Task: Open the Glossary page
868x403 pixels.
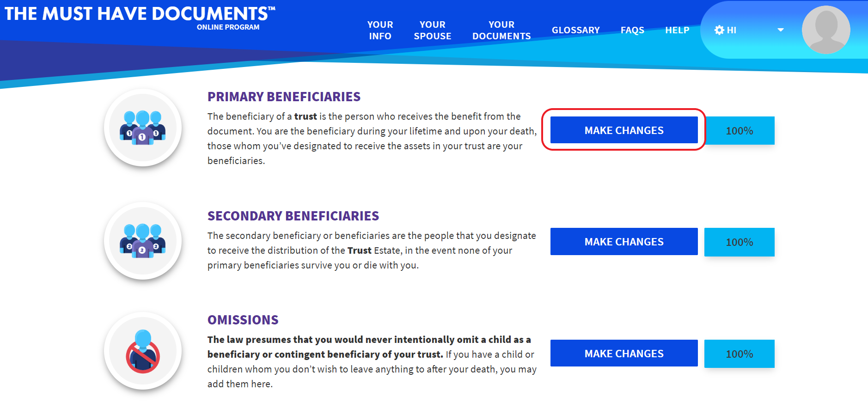Action: coord(575,30)
